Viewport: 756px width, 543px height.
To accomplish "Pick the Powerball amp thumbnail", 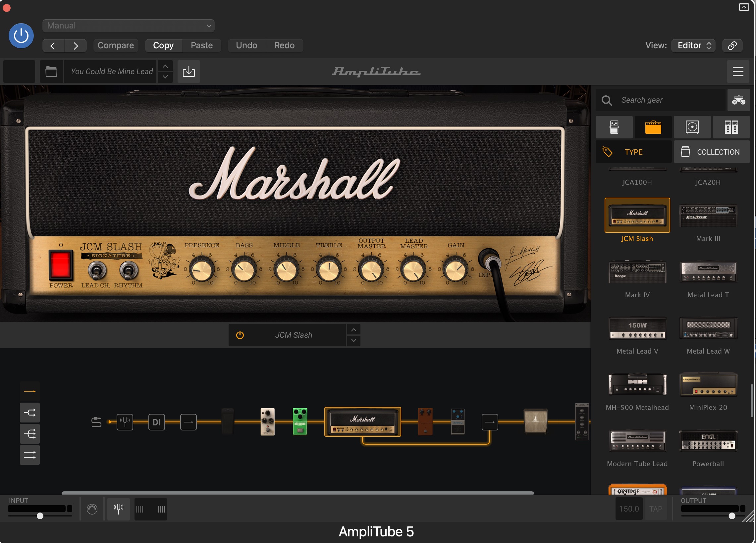I will click(708, 440).
